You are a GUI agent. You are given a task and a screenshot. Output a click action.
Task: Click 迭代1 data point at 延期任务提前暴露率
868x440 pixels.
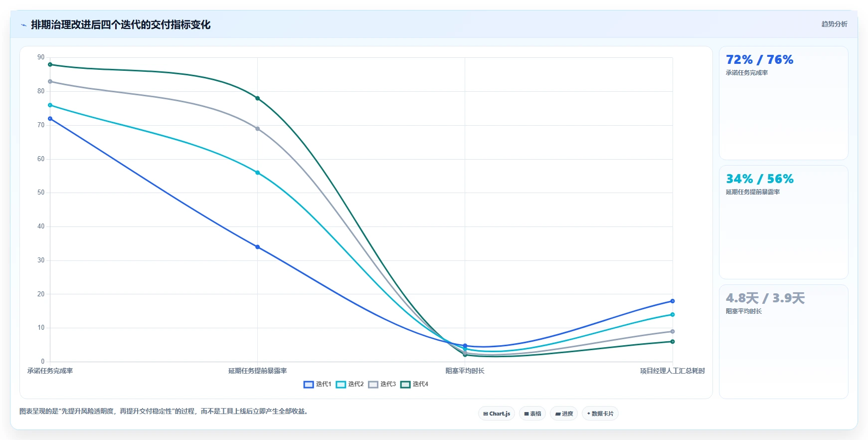click(257, 247)
